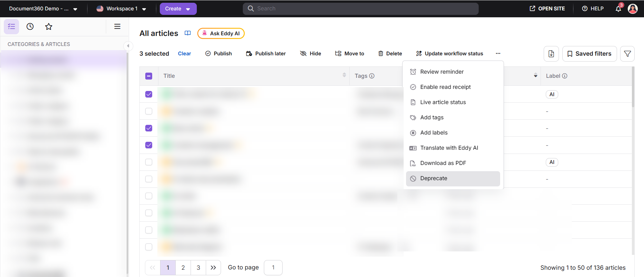The height and width of the screenshot is (277, 644).
Task: Click Publish later button
Action: coord(266,54)
